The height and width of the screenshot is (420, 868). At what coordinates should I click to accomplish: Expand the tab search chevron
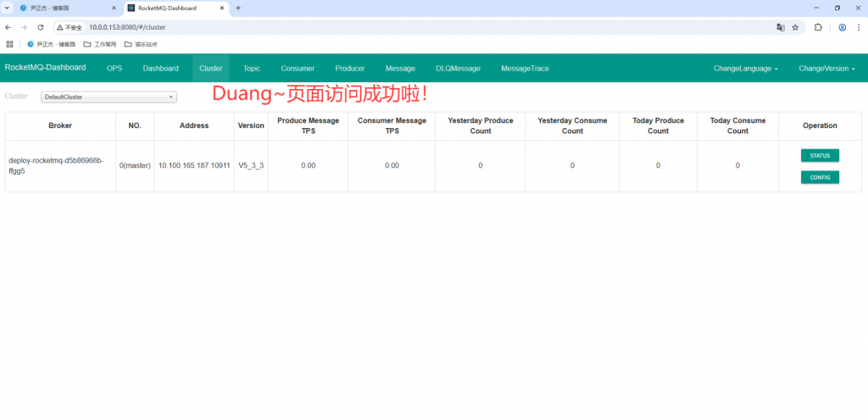coord(7,8)
